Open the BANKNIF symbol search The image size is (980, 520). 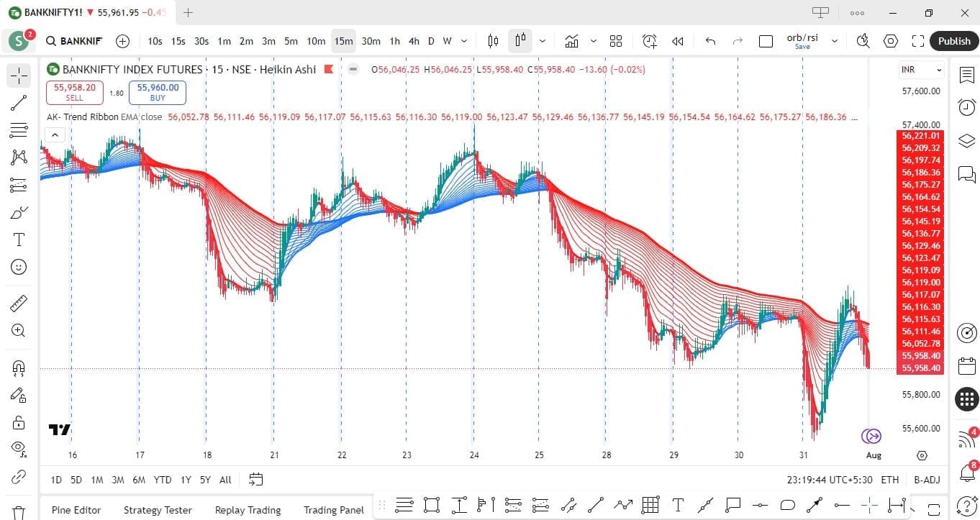tap(74, 41)
